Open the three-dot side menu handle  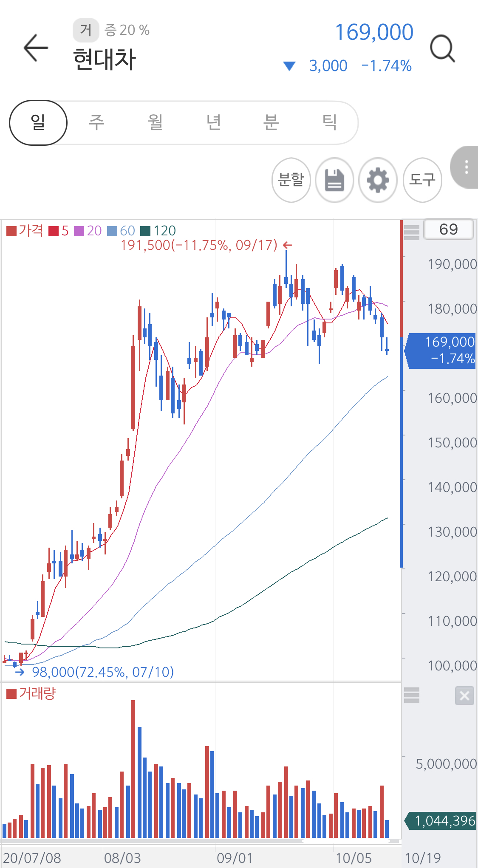pos(466,167)
